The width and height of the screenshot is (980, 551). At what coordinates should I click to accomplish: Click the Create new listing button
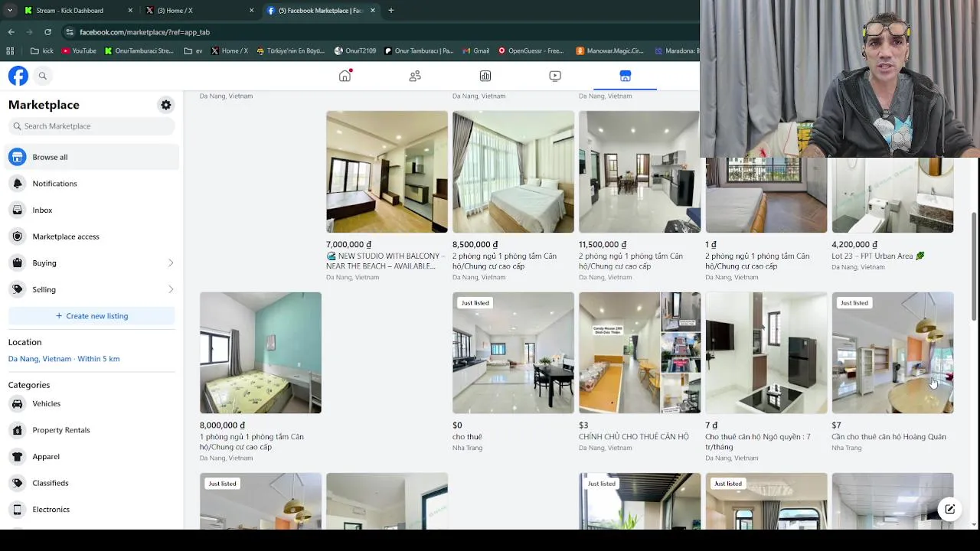92,316
